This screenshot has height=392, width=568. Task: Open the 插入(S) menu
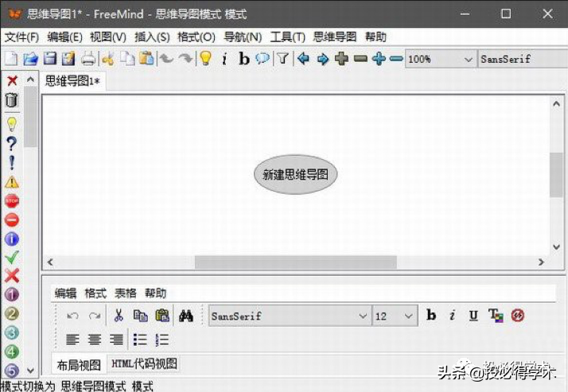click(152, 37)
